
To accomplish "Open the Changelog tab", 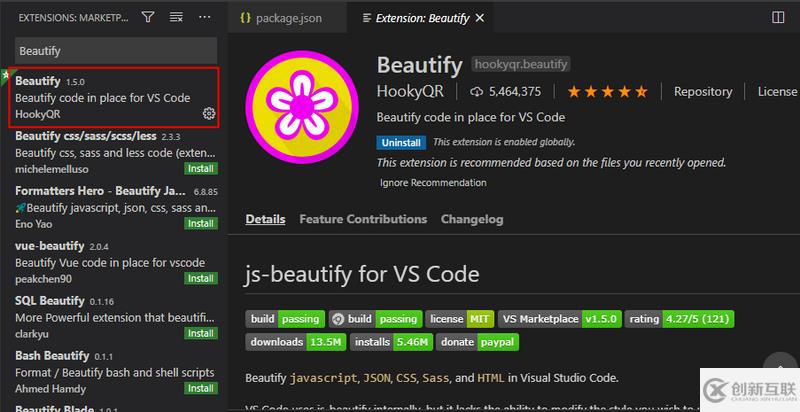I will pos(472,219).
